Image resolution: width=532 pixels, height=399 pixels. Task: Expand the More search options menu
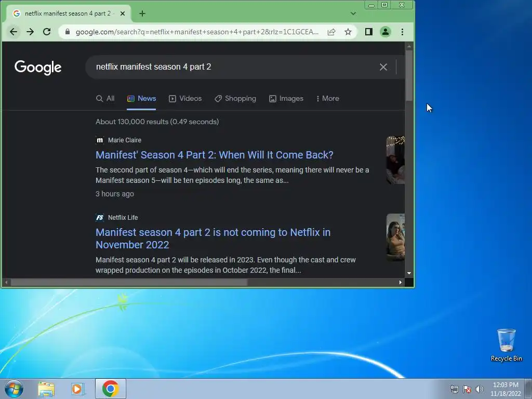(x=327, y=98)
